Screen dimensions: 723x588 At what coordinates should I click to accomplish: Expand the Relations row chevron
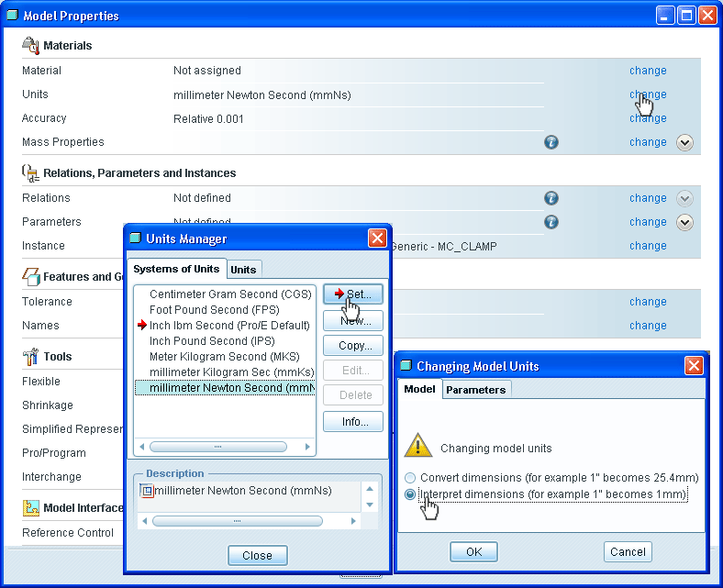[684, 198]
